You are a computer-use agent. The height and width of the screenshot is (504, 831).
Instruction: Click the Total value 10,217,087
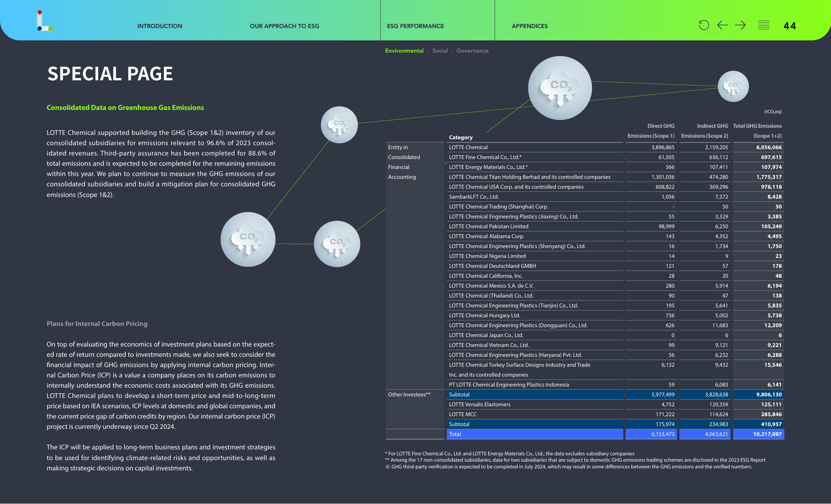tap(767, 434)
